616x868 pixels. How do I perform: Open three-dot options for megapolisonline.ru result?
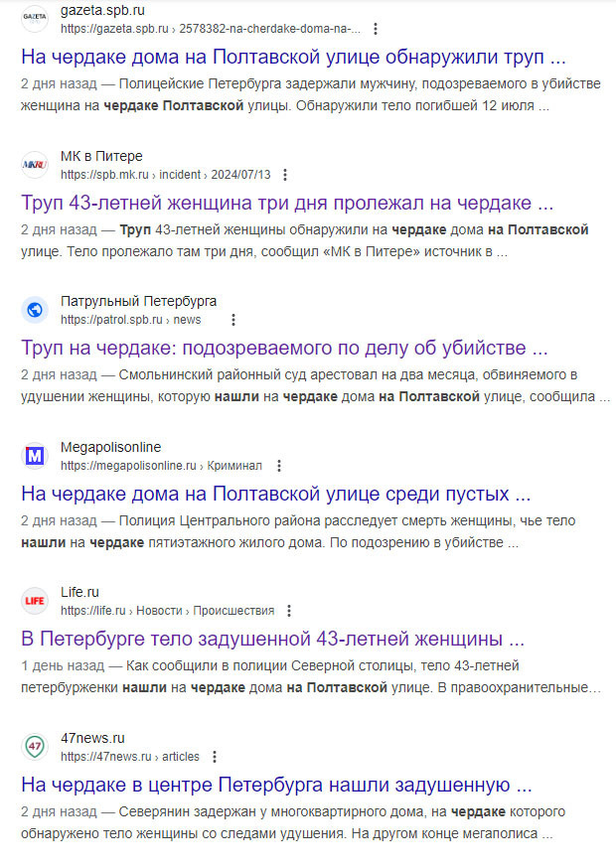279,466
